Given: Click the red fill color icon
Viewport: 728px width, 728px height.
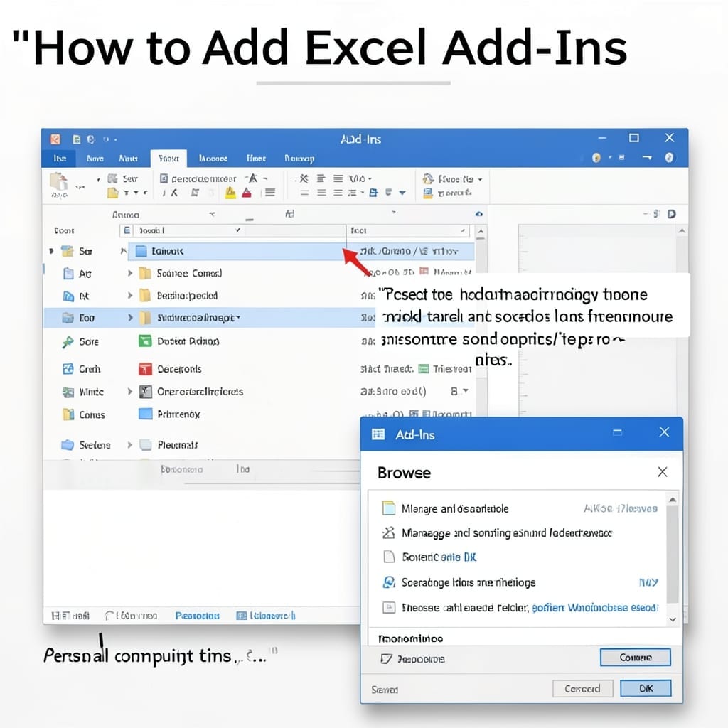Looking at the screenshot, I should [x=247, y=193].
